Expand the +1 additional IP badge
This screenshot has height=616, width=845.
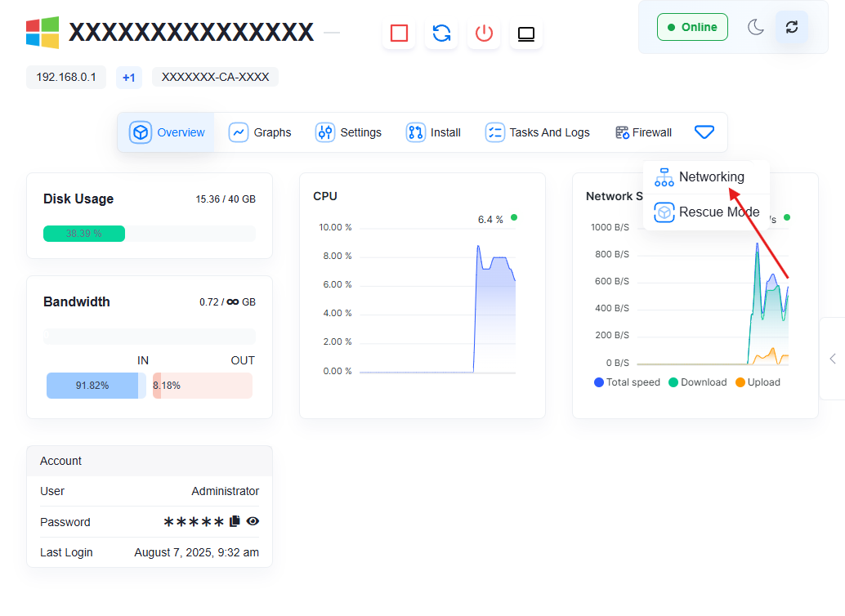pos(128,78)
